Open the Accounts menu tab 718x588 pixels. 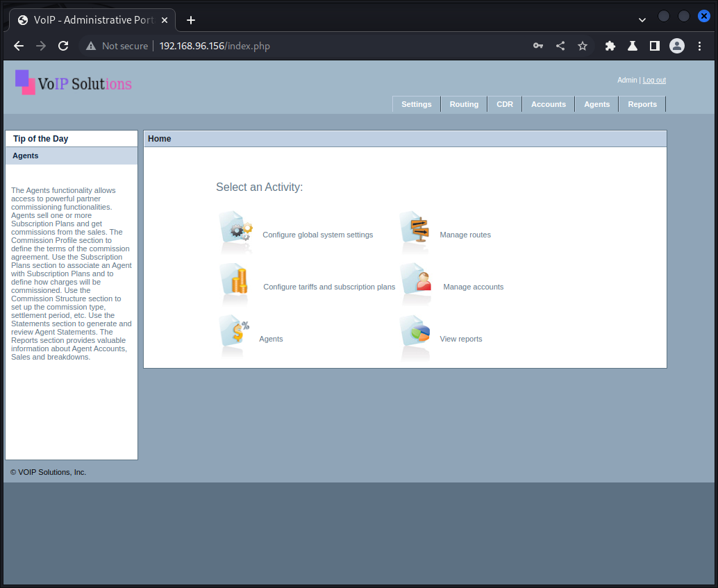548,104
